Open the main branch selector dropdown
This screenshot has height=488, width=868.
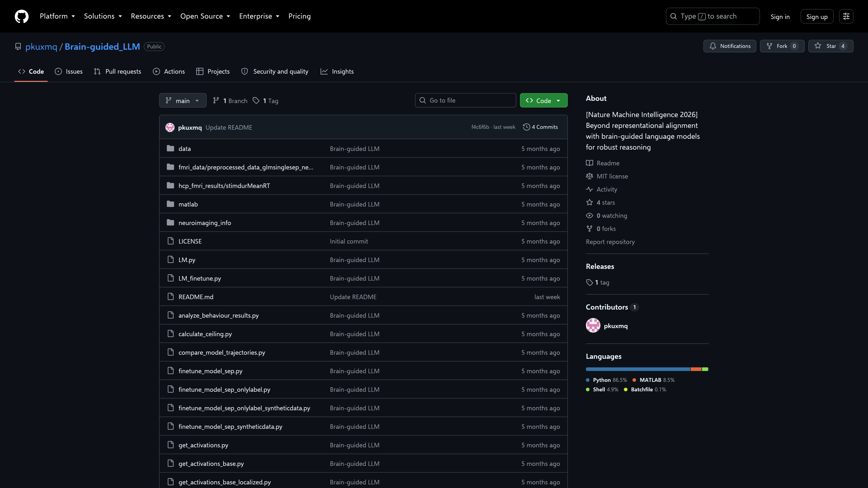coord(183,100)
